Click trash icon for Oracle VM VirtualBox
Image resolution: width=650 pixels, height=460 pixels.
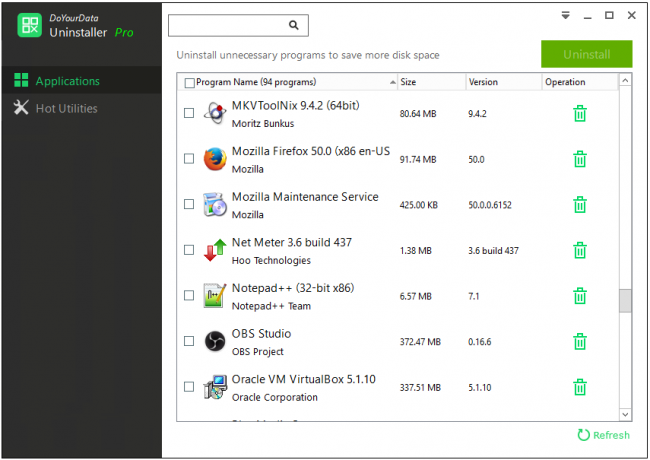pyautogui.click(x=579, y=387)
